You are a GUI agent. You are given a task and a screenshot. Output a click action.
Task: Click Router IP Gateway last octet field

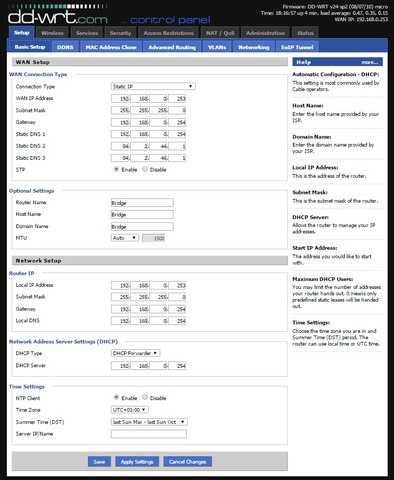pos(178,309)
